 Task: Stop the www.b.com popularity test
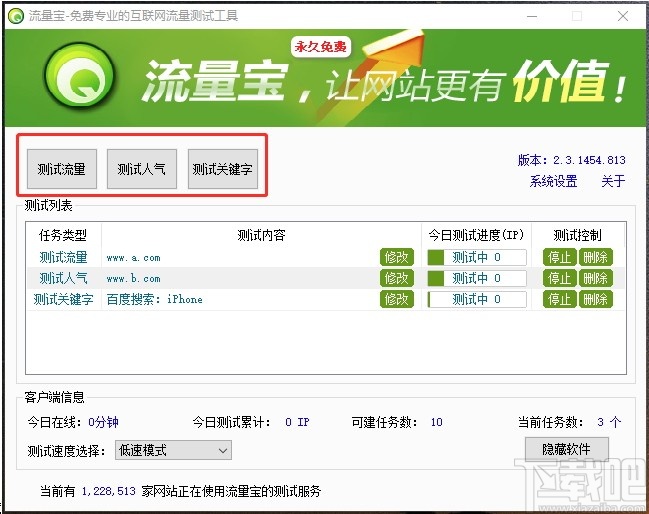tap(560, 278)
